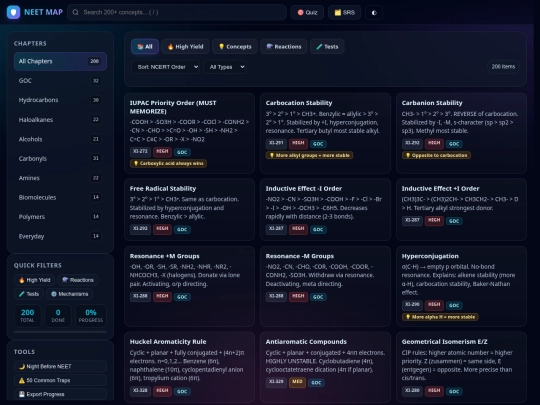Click the 0% PROGRESS stat box

[x=91, y=315]
